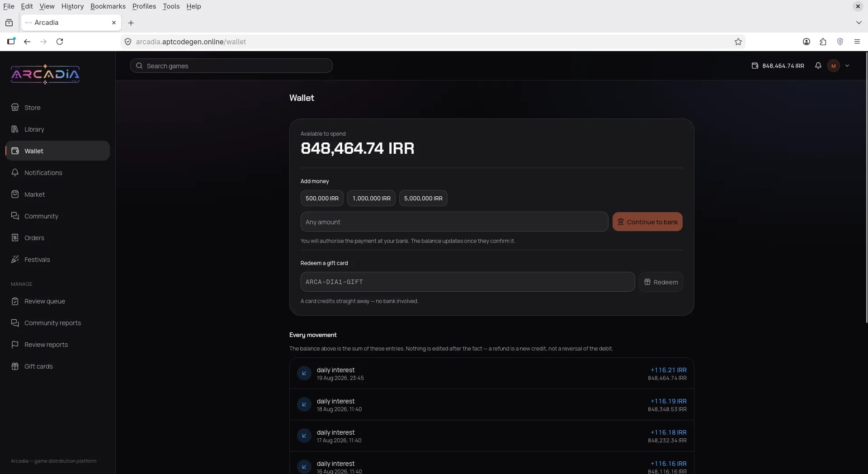
Task: Open the History menu
Action: pyautogui.click(x=72, y=6)
